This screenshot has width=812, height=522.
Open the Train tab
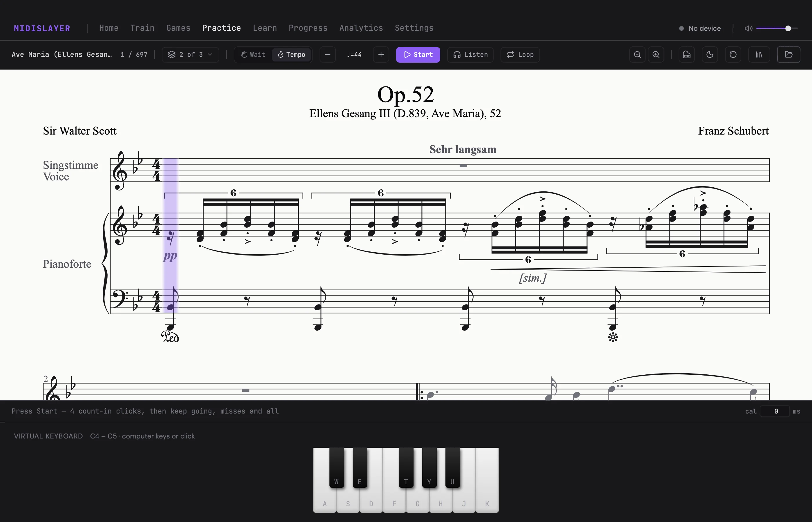click(142, 28)
